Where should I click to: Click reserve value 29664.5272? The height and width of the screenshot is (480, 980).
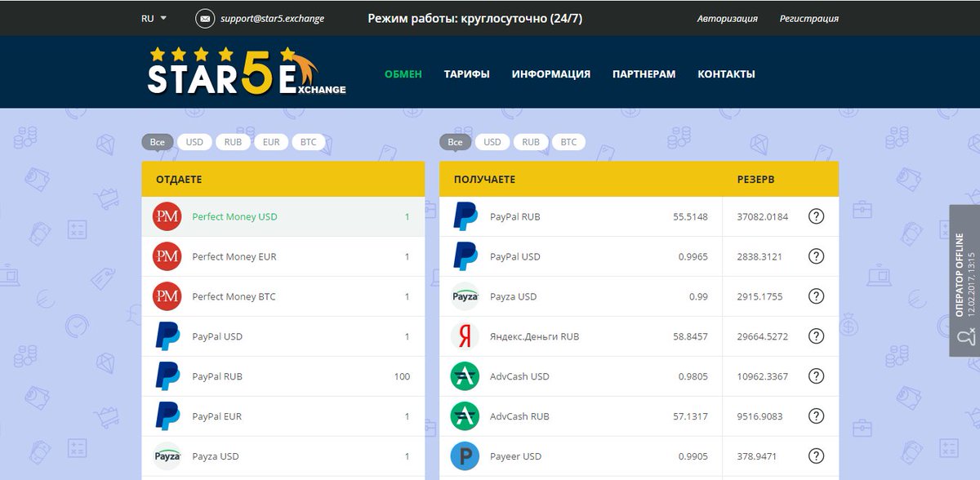tap(763, 336)
